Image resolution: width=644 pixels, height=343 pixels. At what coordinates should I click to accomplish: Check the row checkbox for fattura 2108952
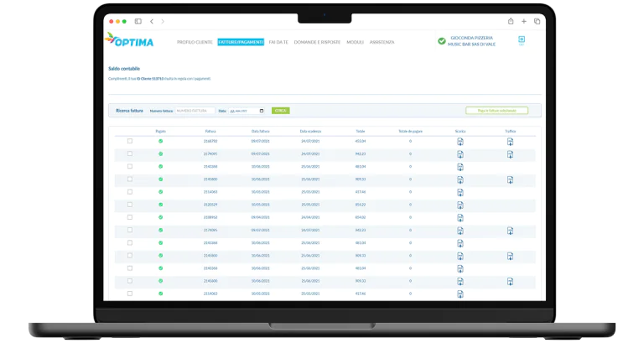point(130,217)
